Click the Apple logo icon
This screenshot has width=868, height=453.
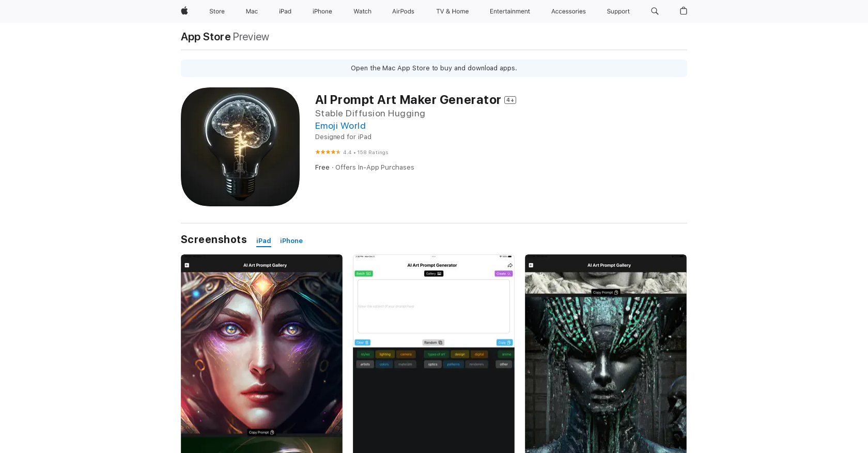coord(184,11)
